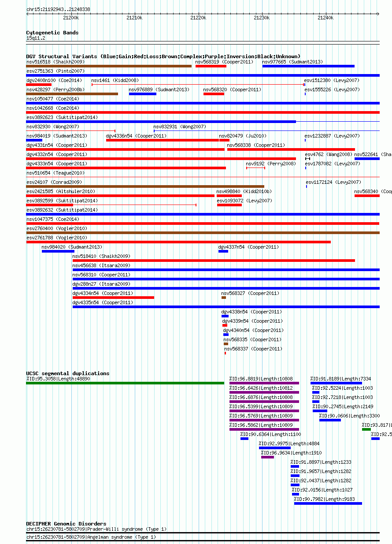392x544 pixels.
Task: Click dgv4337n54 (Cooper2011) label
Action: [249, 247]
